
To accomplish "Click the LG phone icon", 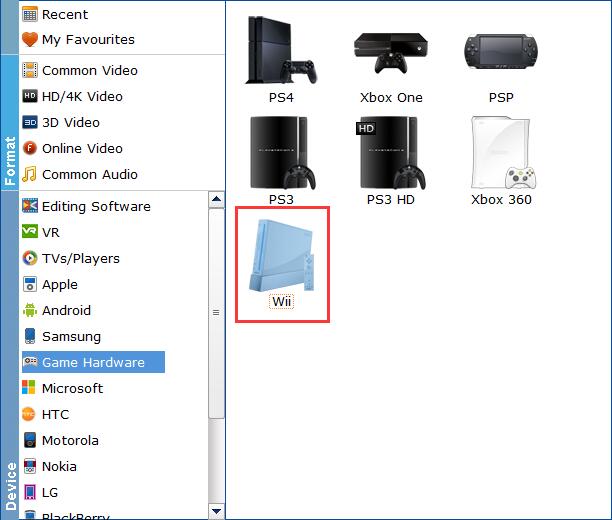I will 30,492.
